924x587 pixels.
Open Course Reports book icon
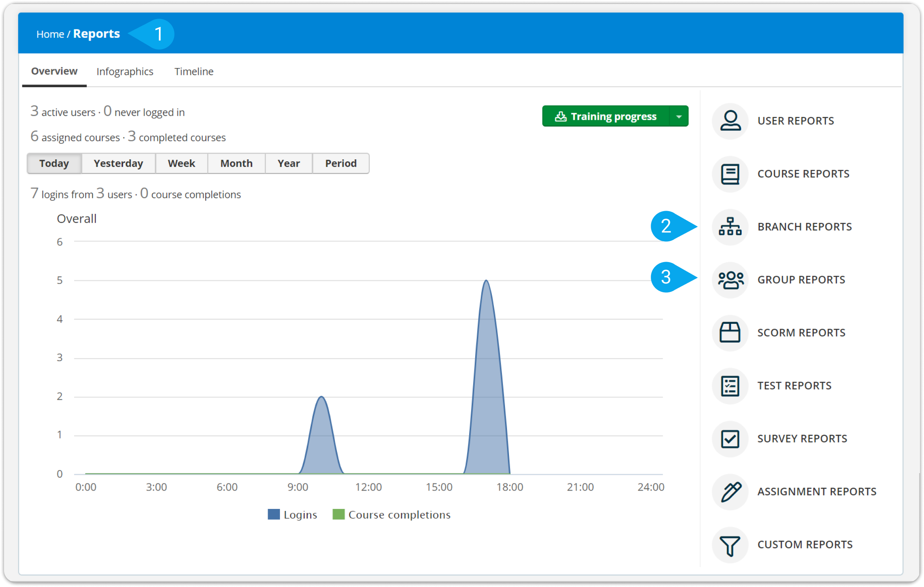pos(730,174)
